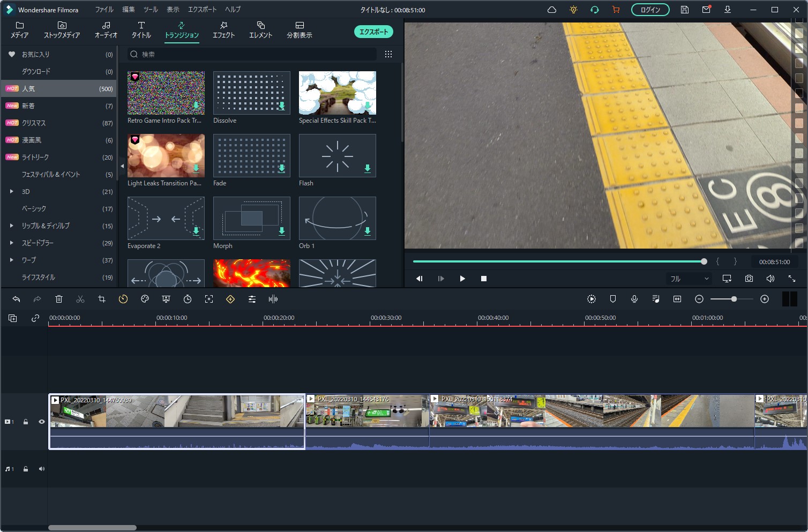
Task: Select the Dissolve transition thumbnail
Action: tap(251, 93)
